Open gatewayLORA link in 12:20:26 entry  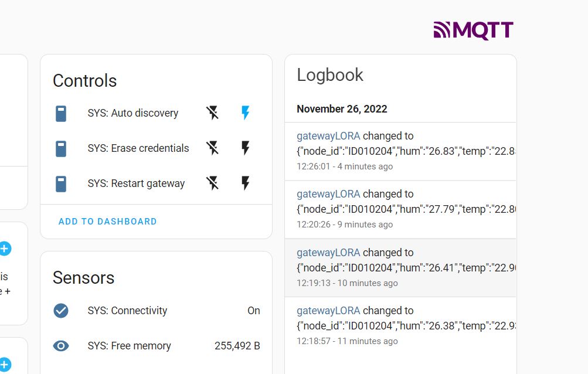[328, 194]
